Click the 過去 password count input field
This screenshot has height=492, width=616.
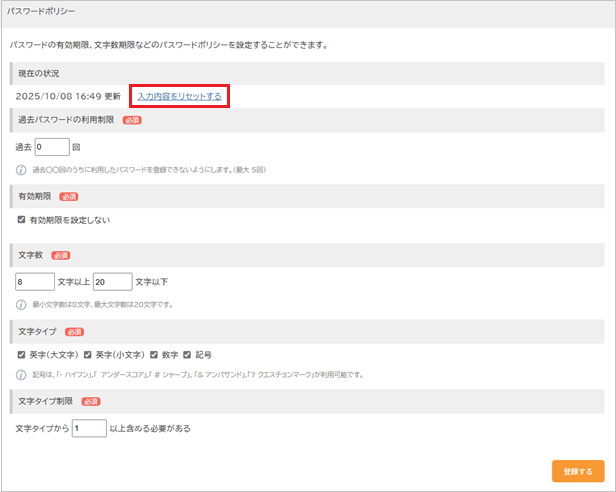tap(52, 147)
